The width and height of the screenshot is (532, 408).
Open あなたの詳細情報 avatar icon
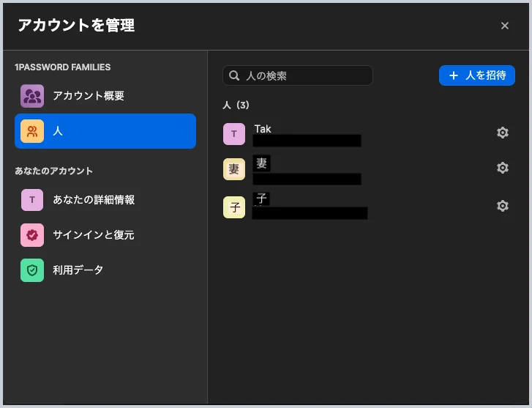(x=32, y=200)
